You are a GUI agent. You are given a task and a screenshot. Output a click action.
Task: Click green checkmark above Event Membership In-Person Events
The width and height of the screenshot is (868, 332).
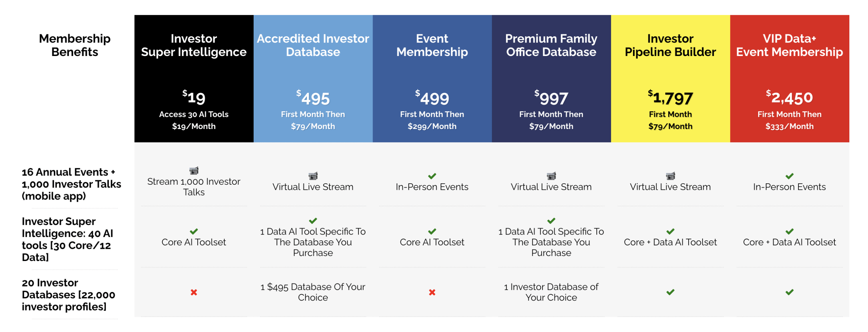click(x=432, y=176)
